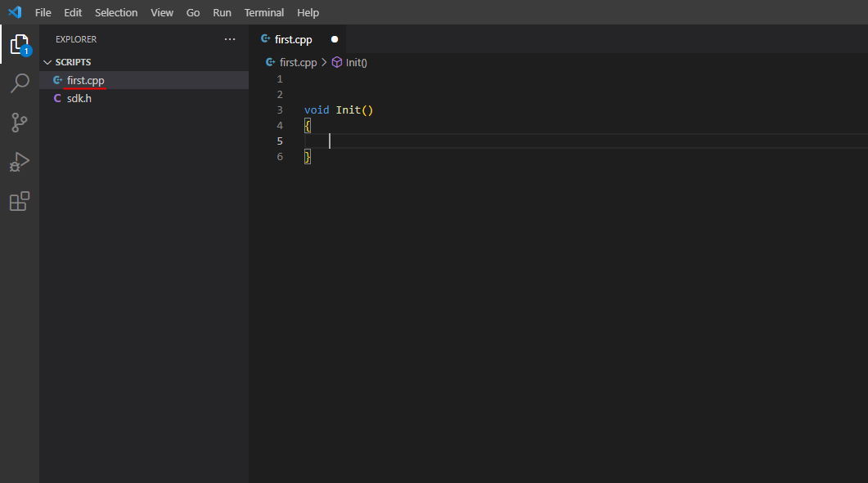This screenshot has height=483, width=868.
Task: Click the opening brace on line 4
Action: coord(308,126)
